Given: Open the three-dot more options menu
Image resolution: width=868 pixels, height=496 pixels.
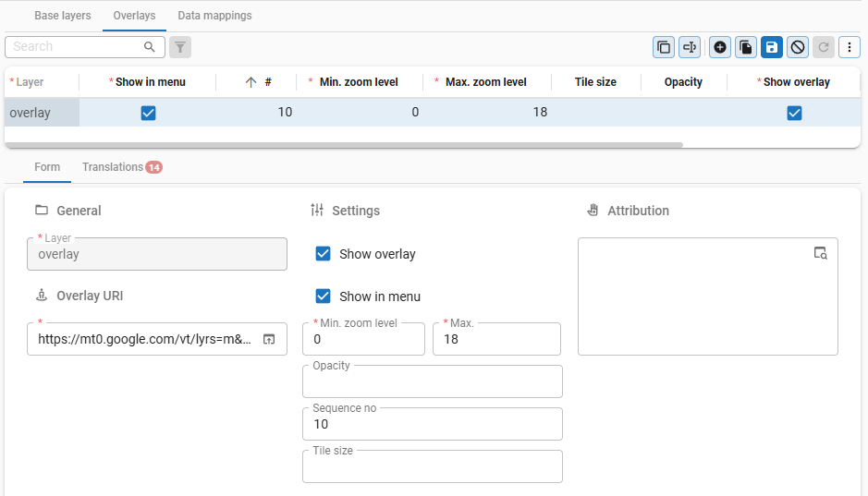Looking at the screenshot, I should click(850, 47).
